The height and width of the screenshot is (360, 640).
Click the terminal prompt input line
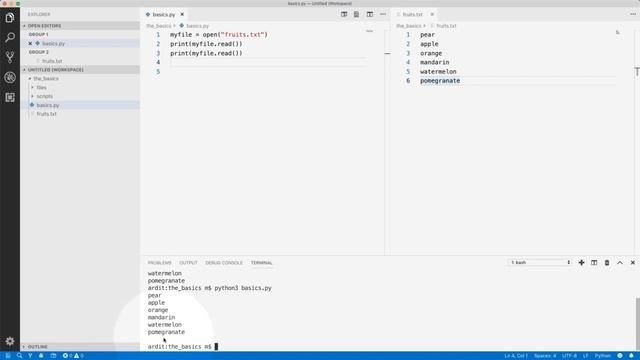click(183, 347)
